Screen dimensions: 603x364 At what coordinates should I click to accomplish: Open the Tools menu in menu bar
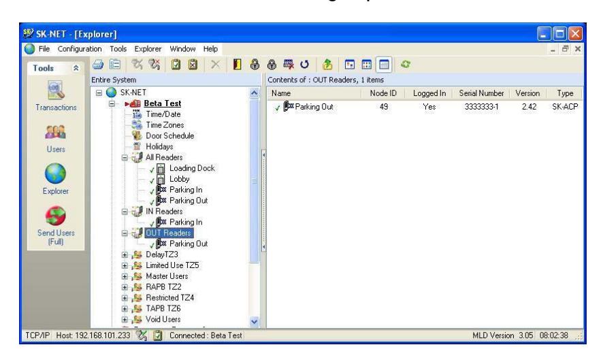[118, 49]
